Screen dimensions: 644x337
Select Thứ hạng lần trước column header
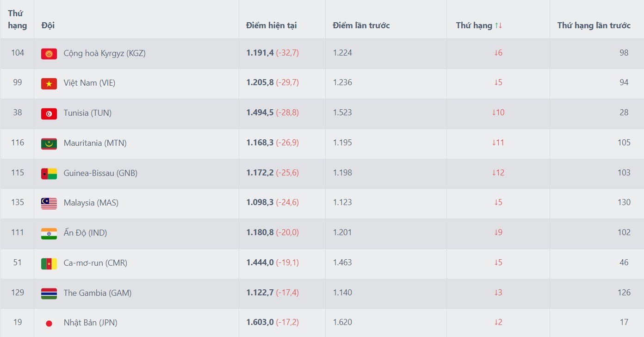[594, 25]
